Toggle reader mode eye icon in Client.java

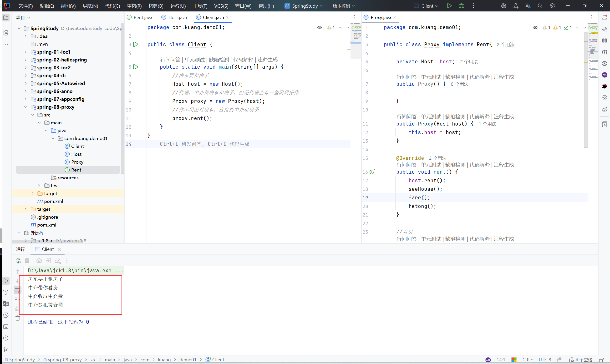(x=319, y=28)
